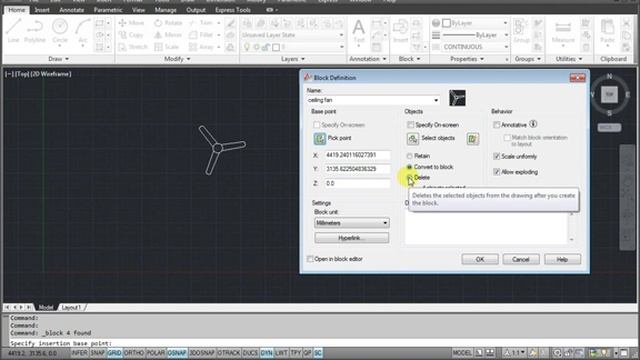Click the Help button
640x360 pixels.
(562, 259)
